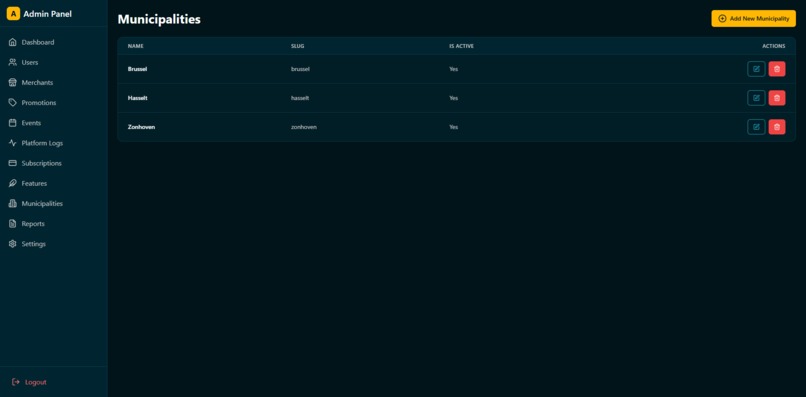Click the Platform Logs activity icon
The width and height of the screenshot is (806, 397).
pos(13,143)
